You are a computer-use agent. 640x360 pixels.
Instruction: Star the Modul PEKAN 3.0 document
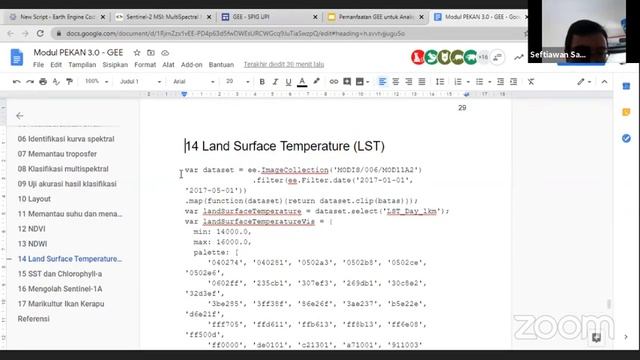137,53
